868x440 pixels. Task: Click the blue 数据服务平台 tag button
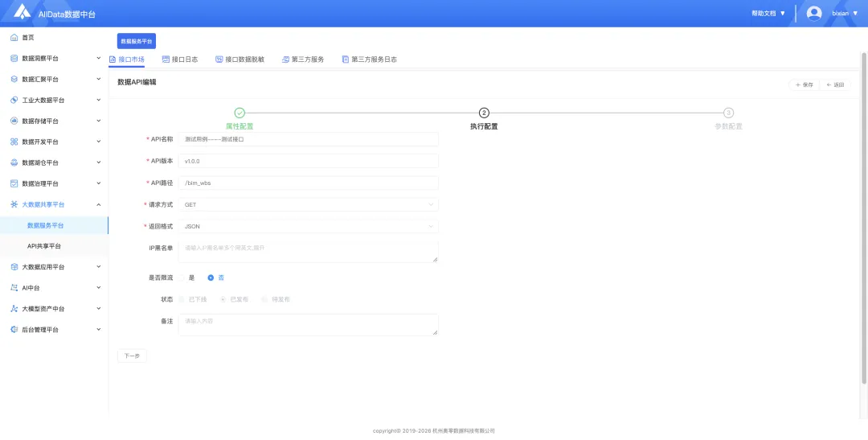click(136, 41)
